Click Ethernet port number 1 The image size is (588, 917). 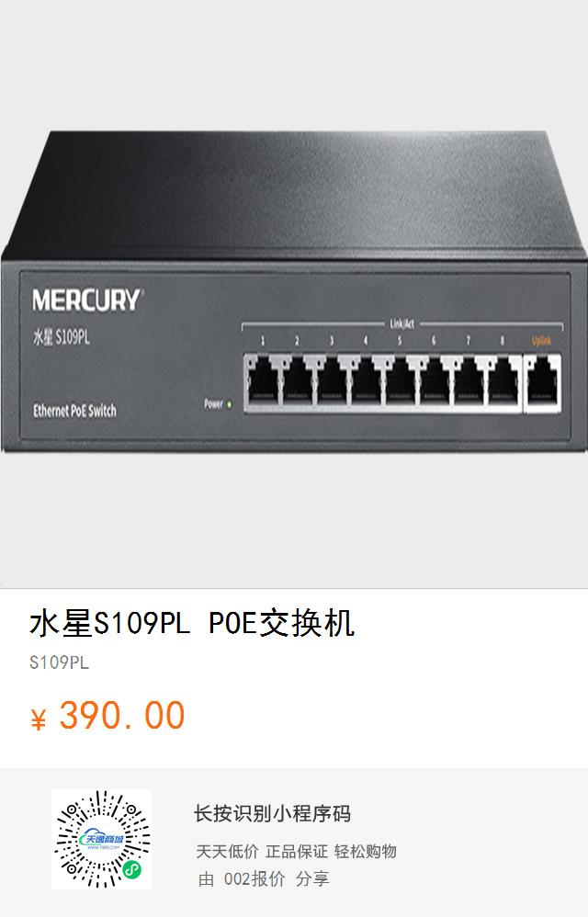[x=264, y=381]
